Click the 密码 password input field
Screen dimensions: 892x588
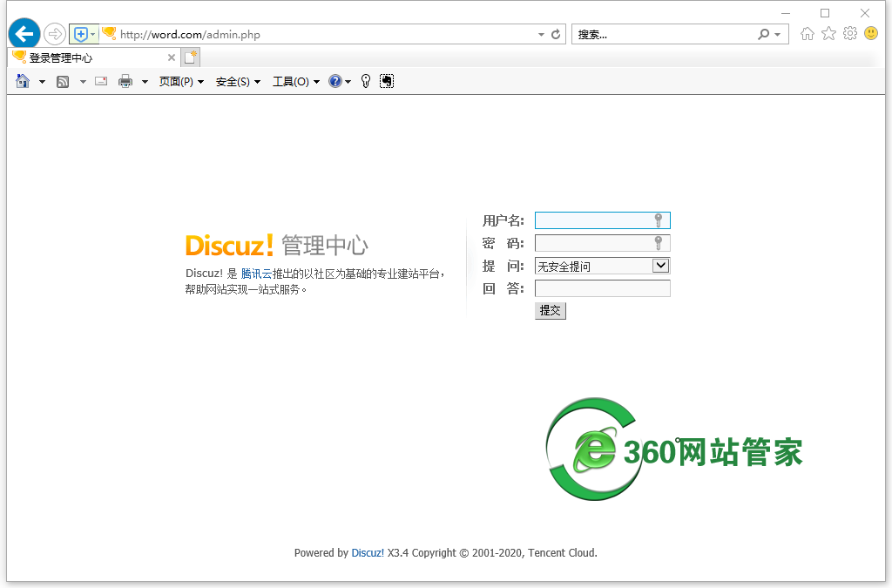pyautogui.click(x=603, y=243)
